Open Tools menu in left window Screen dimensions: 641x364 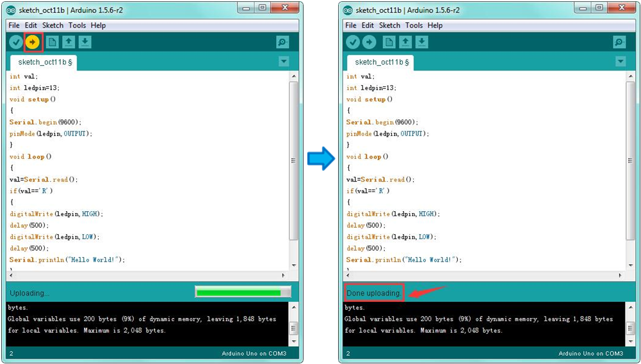[77, 26]
